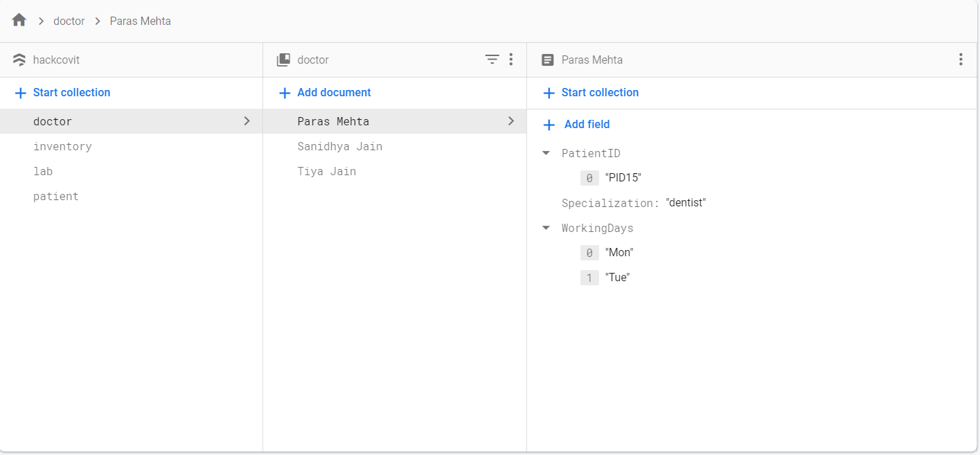Click plus icon beside Add field
Image resolution: width=980 pixels, height=455 pixels.
click(549, 125)
